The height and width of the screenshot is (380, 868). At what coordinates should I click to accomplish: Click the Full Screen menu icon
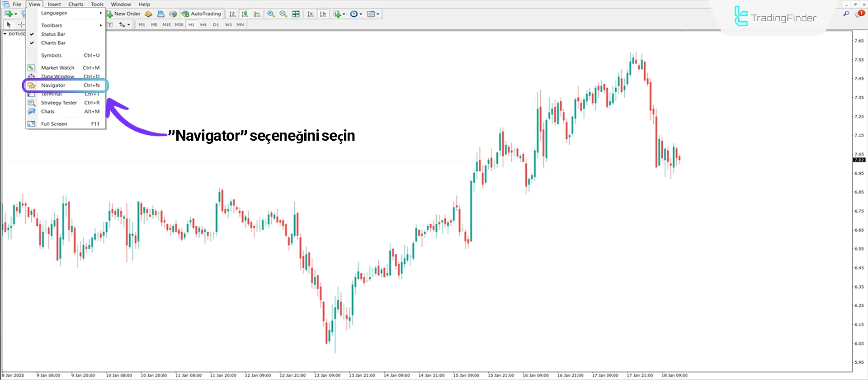click(x=31, y=124)
